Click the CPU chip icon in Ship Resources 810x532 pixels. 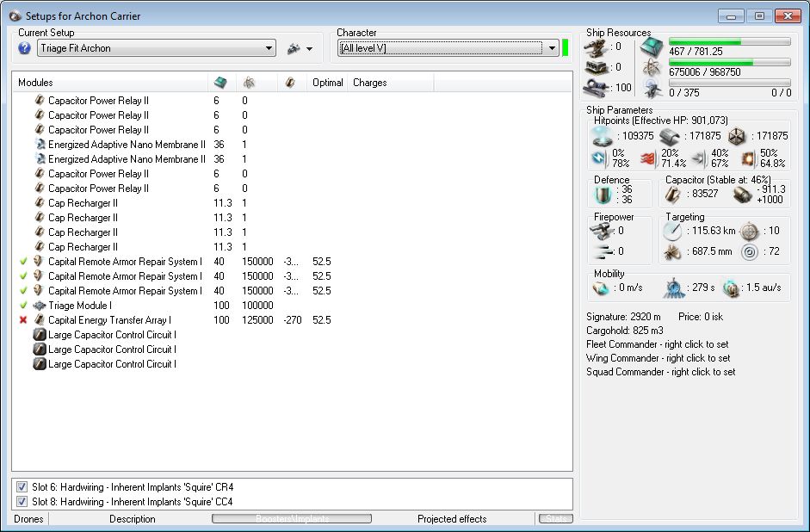652,47
